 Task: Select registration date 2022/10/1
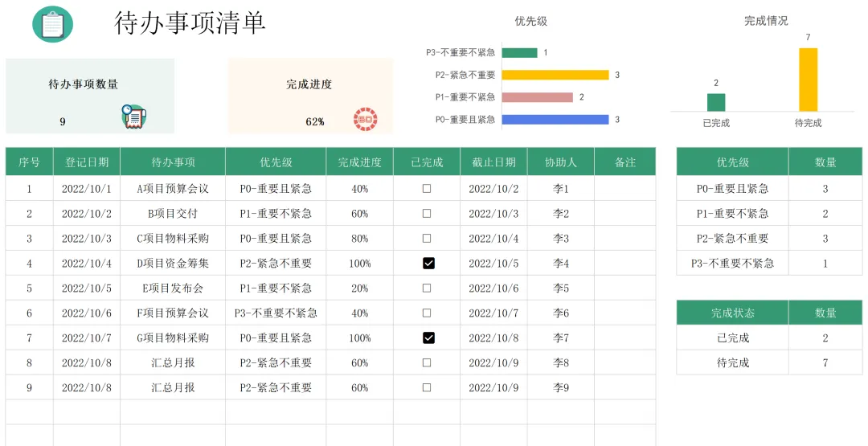[x=87, y=189]
